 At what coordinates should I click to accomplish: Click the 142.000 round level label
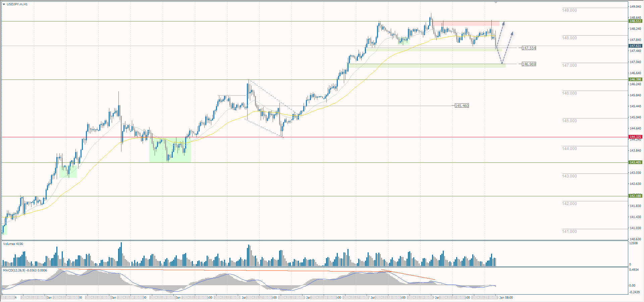pyautogui.click(x=570, y=204)
